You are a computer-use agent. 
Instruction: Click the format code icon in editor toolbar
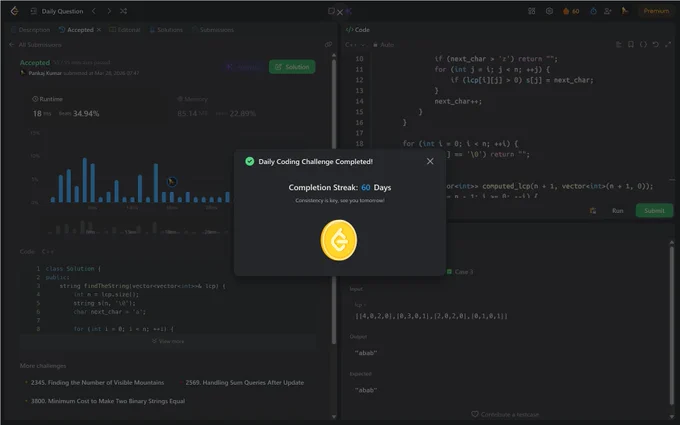[x=619, y=45]
